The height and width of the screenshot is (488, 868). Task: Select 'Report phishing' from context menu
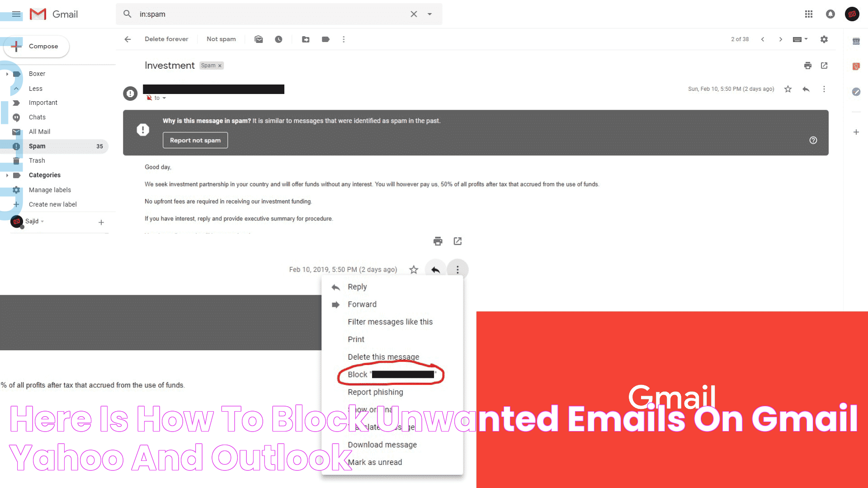[375, 391]
